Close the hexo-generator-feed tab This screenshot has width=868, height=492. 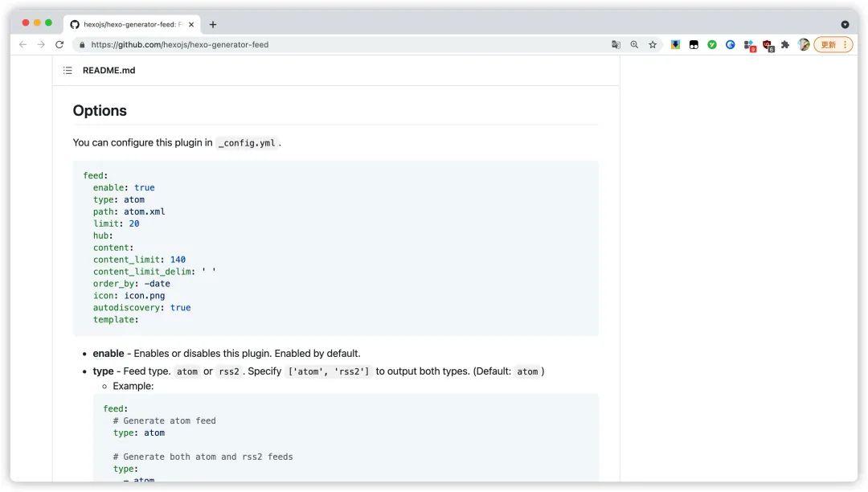[191, 24]
